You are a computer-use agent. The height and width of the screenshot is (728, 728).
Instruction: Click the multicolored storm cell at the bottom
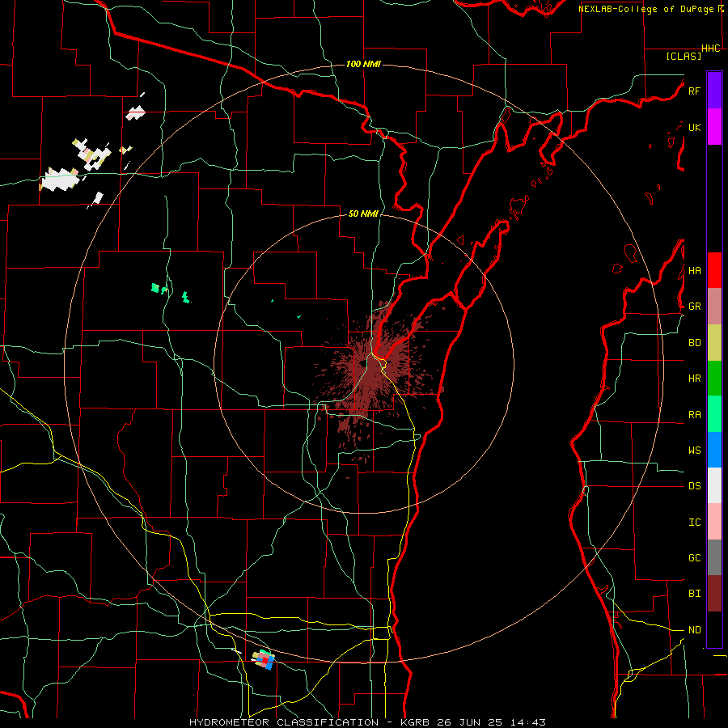click(264, 659)
